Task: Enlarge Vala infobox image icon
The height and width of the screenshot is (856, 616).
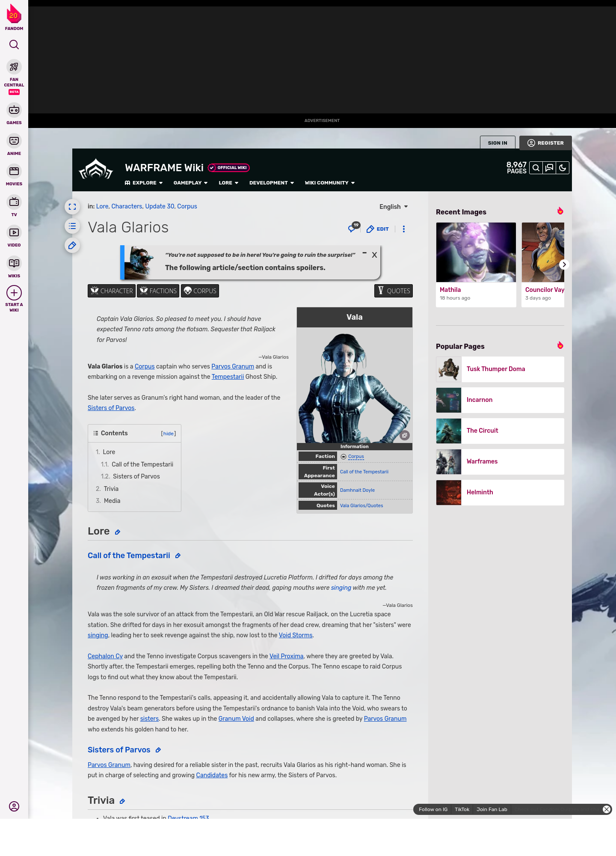Action: (x=405, y=435)
